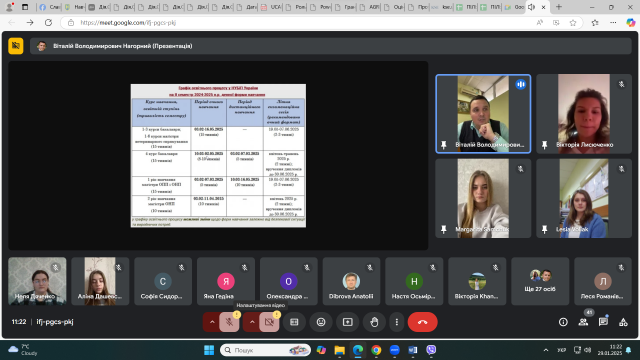Open Viber from taskbar
640x360 pixels.
point(431,350)
